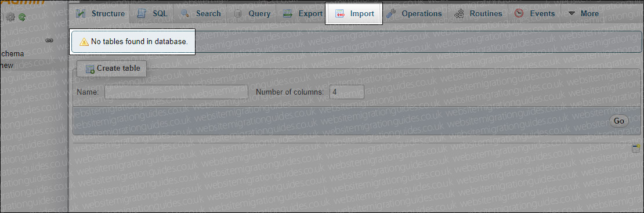The width and height of the screenshot is (644, 213).
Task: Open the SQL tab
Action: point(153,13)
